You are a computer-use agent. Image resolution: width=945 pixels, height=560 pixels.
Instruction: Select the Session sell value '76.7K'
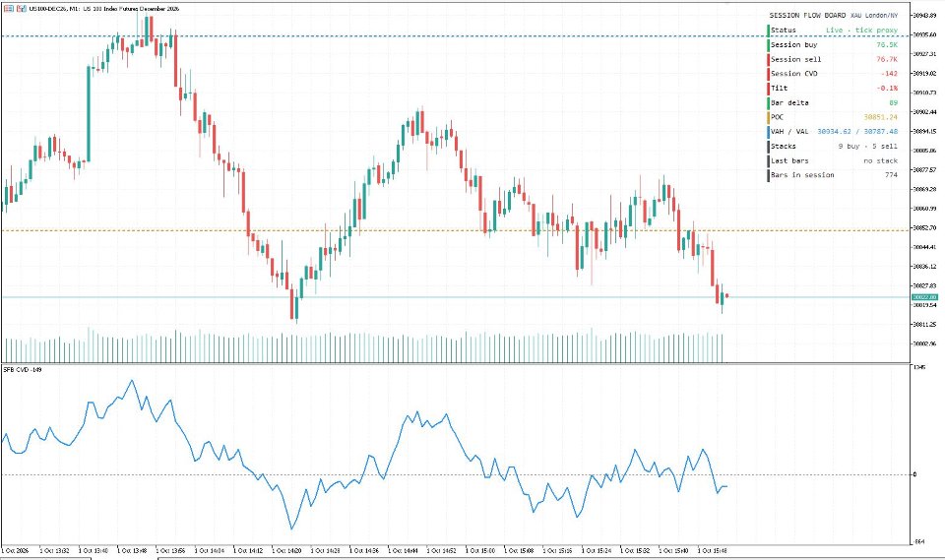[887, 59]
